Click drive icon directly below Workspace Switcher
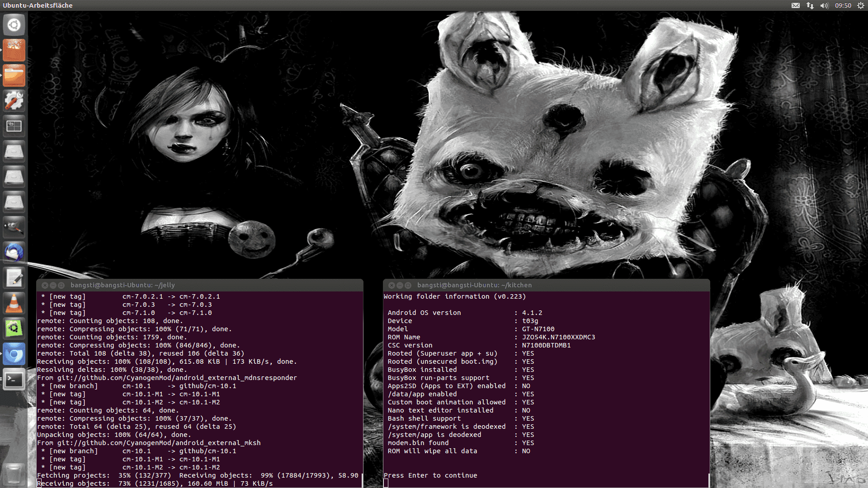 tap(14, 151)
